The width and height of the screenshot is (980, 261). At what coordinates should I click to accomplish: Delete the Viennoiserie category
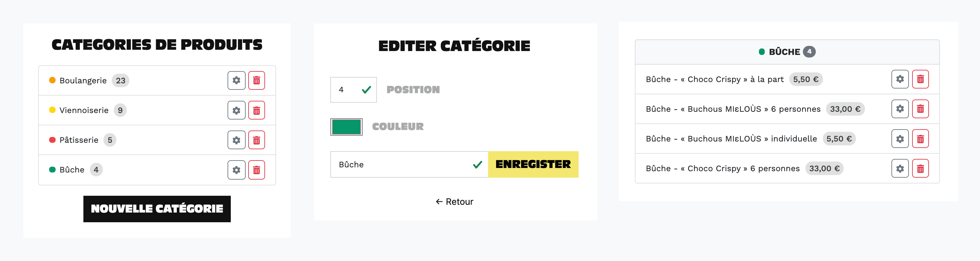(x=256, y=110)
